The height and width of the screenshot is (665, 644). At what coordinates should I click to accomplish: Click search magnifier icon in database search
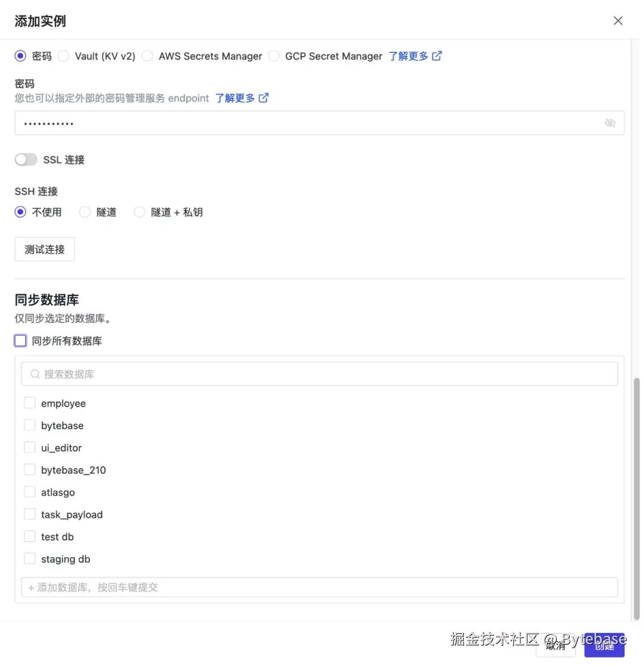coord(35,374)
